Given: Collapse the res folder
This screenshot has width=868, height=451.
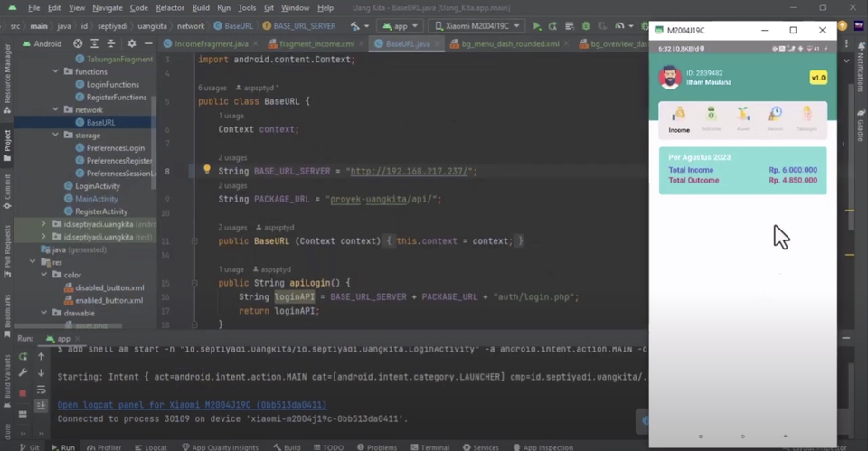Looking at the screenshot, I should click(33, 262).
